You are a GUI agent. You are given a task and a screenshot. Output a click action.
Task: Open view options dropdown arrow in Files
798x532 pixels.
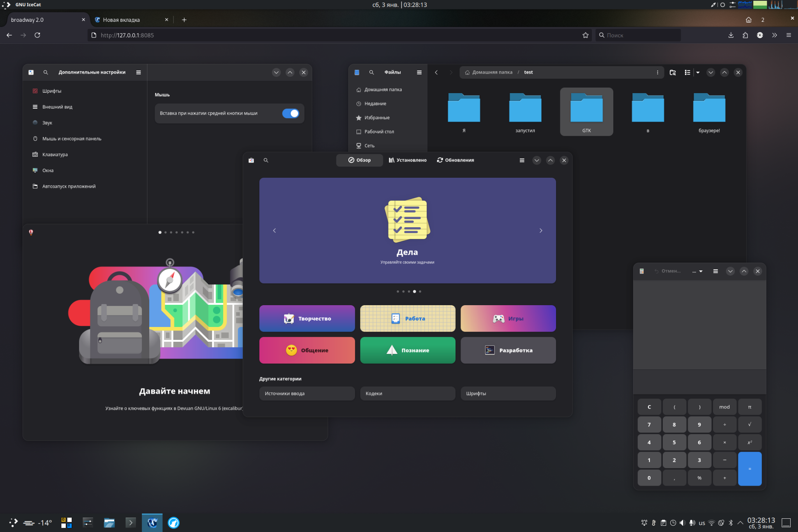[x=698, y=72]
